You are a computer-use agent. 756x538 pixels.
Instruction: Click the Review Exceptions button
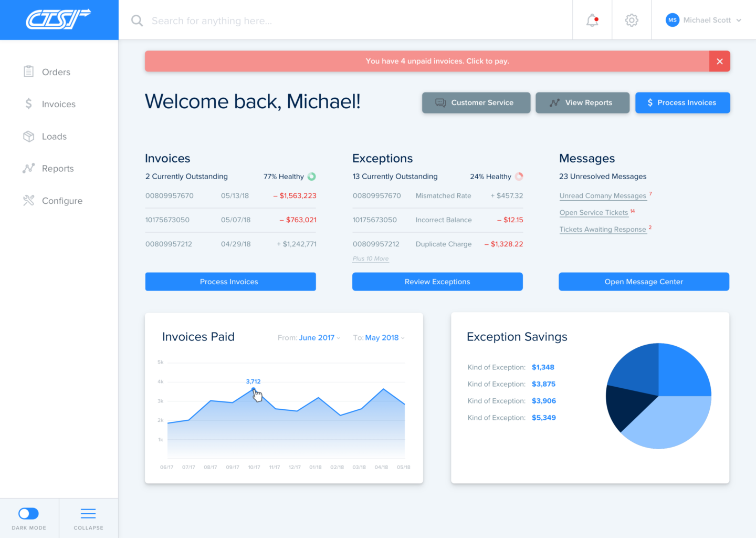437,282
